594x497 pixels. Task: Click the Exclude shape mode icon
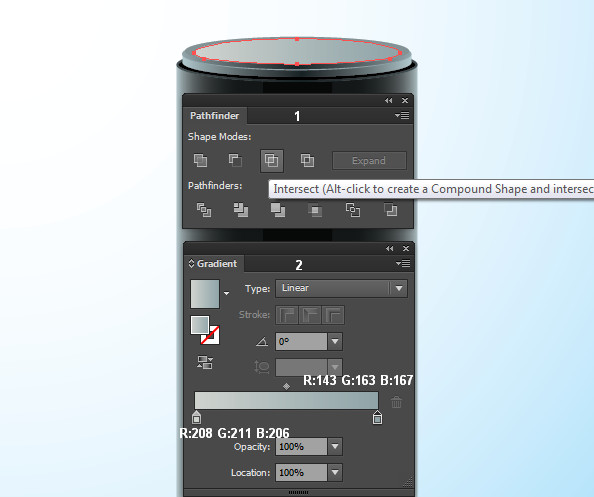(307, 160)
